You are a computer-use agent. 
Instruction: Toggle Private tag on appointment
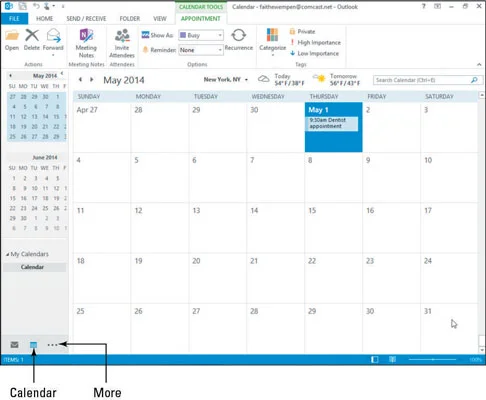[302, 32]
